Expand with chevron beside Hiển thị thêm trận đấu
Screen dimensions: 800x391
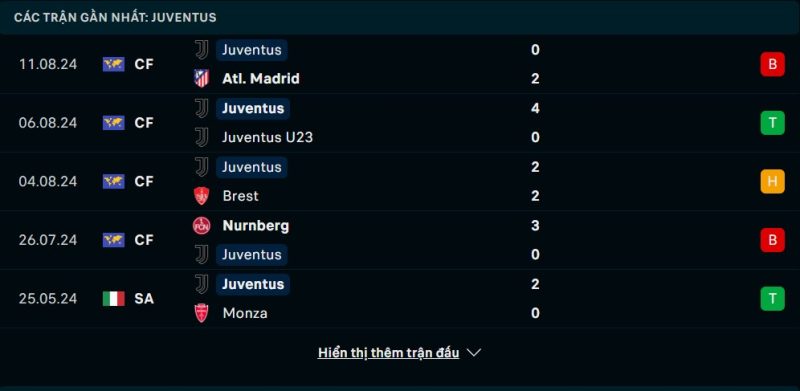tap(474, 353)
